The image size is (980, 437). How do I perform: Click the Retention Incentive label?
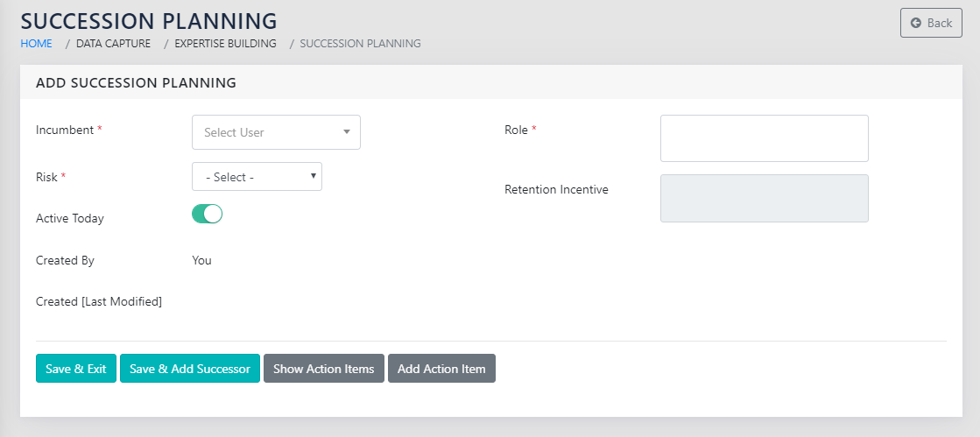[x=556, y=189]
